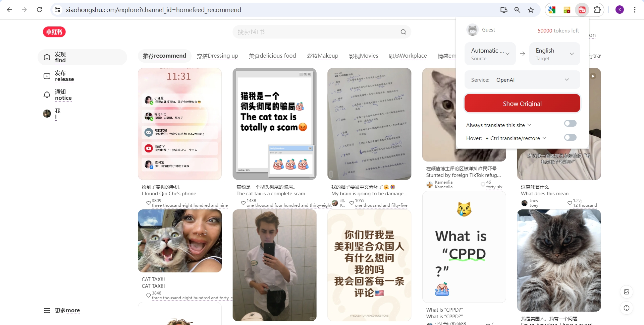
Task: Open the purple X profile avatar
Action: (x=620, y=10)
